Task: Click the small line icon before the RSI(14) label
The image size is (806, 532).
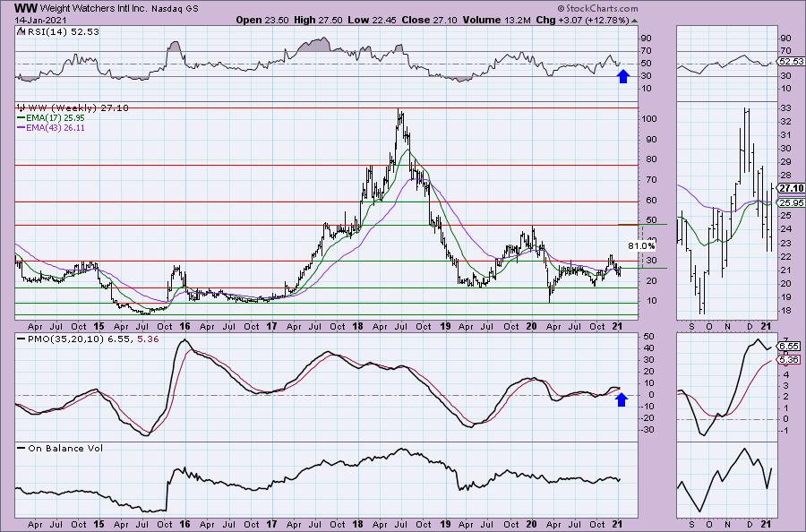Action: [x=20, y=31]
